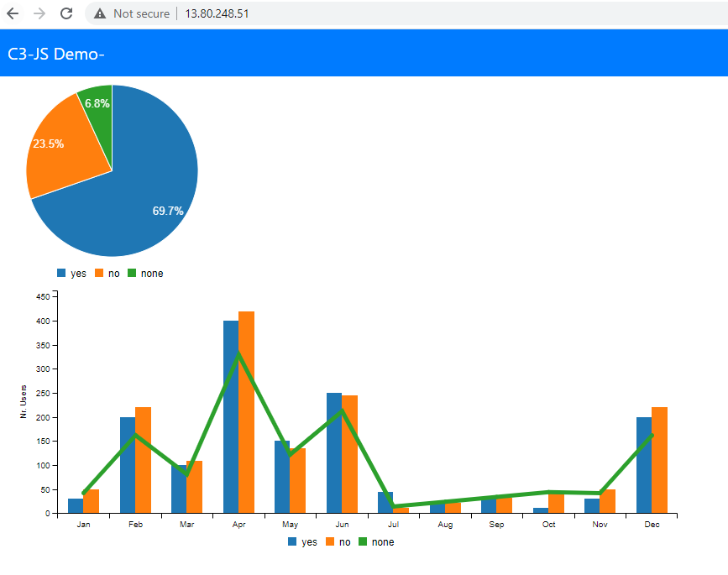Click the blue Jun bar
Screen dimensions: 728x575
point(334,453)
